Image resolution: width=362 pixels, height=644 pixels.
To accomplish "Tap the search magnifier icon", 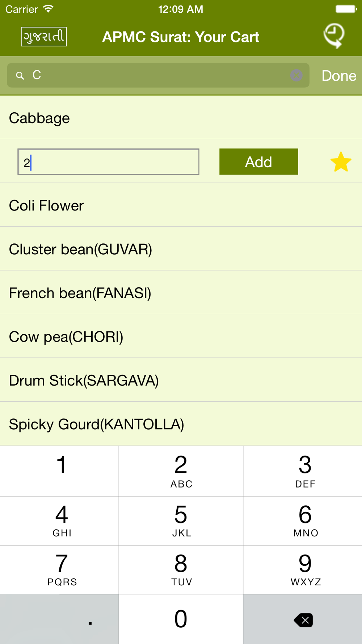I will click(20, 75).
